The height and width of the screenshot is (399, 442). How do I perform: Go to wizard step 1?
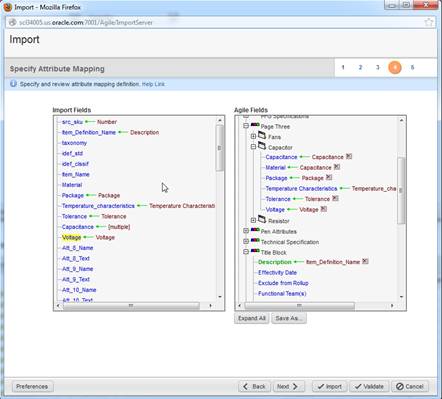click(343, 67)
